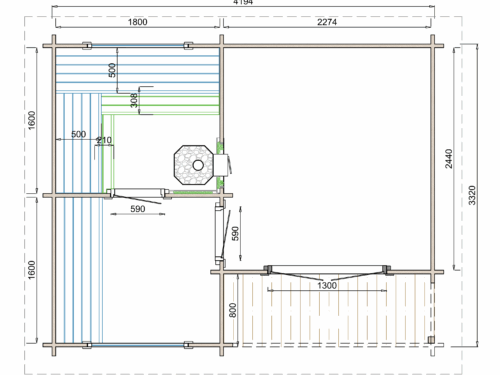Select the upper 1600 left side dimension

tap(31, 120)
